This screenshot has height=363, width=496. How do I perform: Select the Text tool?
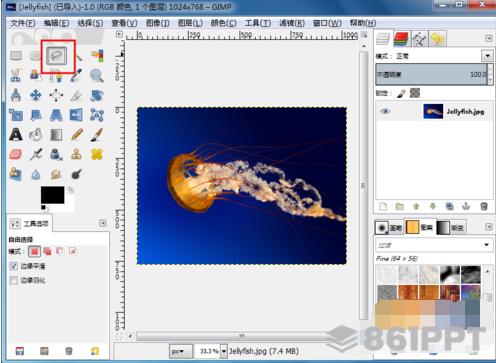point(16,135)
